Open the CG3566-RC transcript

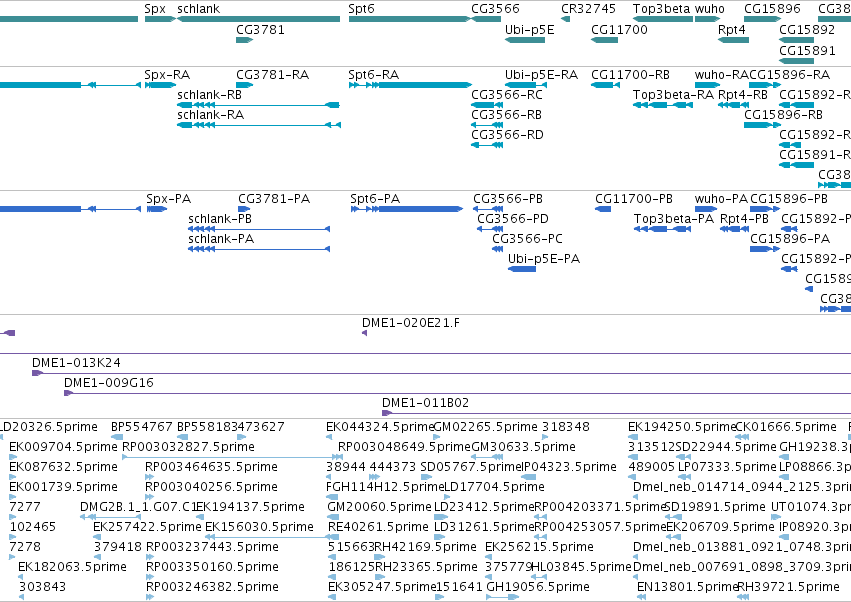point(506,95)
